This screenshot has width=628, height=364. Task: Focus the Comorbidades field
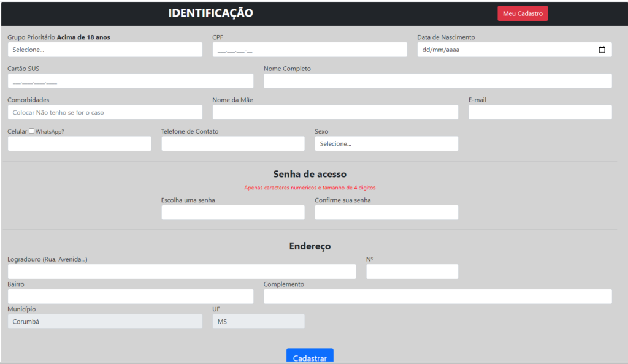(105, 112)
